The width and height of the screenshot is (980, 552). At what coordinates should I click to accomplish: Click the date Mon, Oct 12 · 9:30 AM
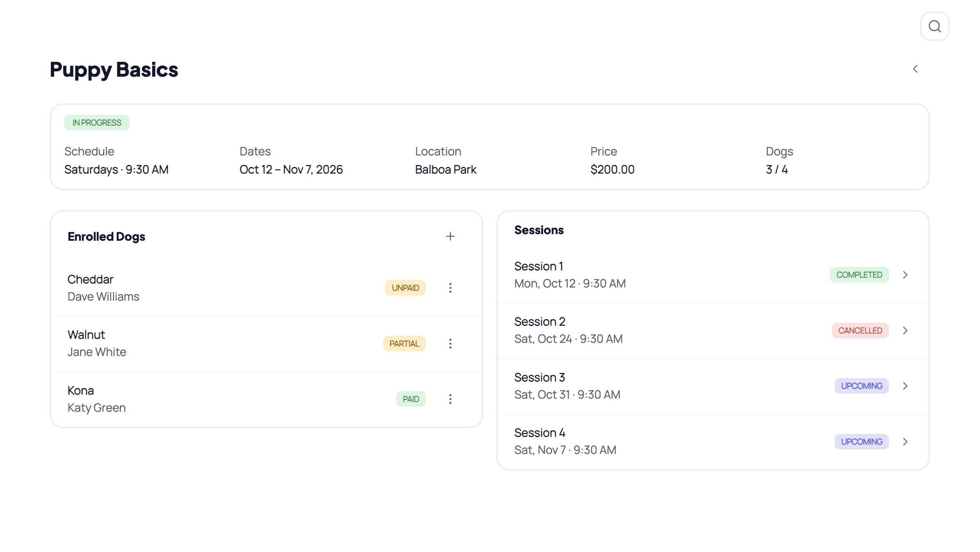click(570, 283)
